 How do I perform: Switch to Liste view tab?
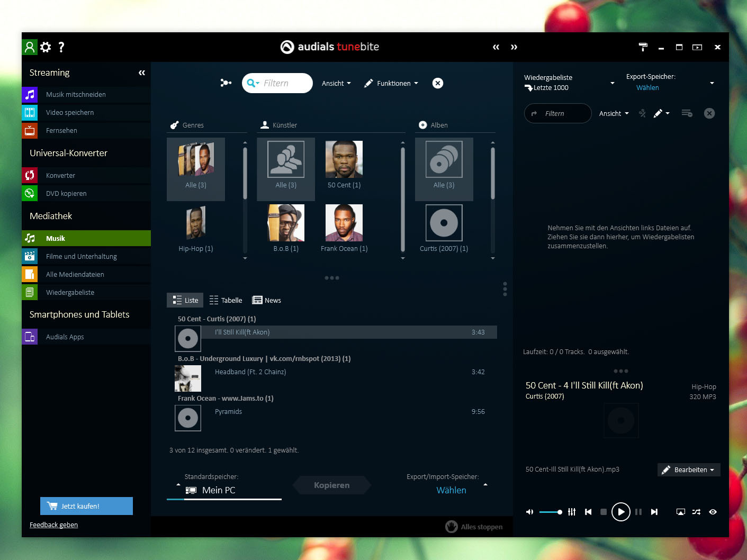[x=185, y=300]
